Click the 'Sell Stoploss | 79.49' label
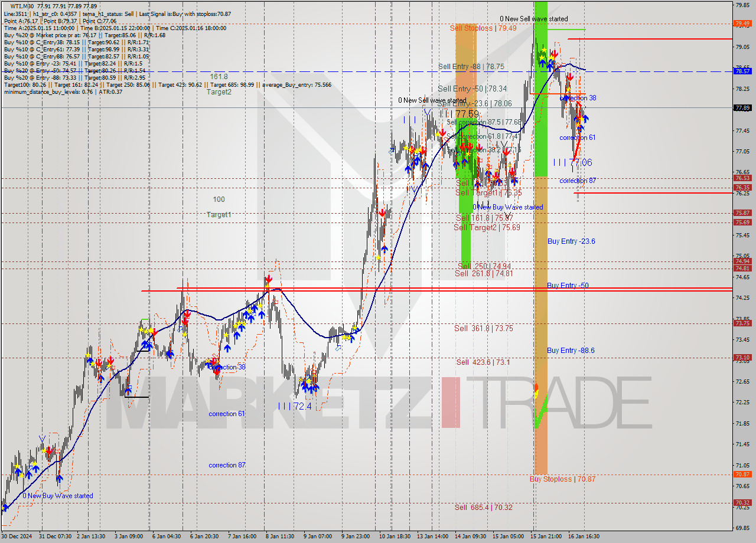This screenshot has height=543, width=756. (x=483, y=28)
